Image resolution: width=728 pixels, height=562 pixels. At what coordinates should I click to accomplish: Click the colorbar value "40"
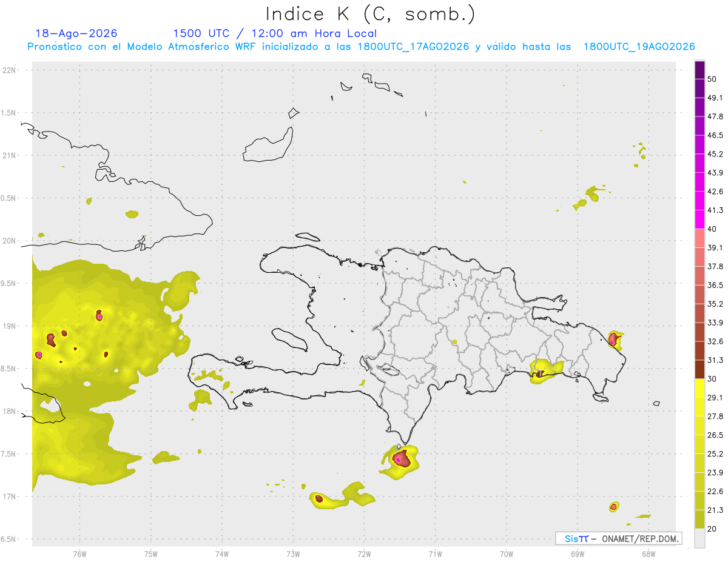(x=711, y=229)
